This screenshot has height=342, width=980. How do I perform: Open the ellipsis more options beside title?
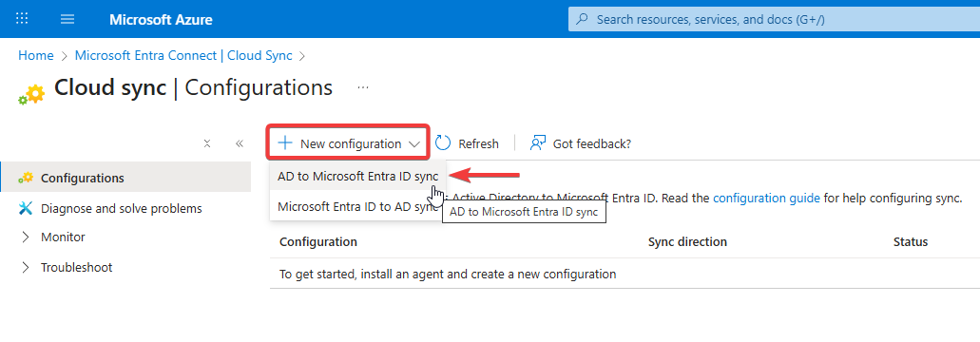coord(363,88)
